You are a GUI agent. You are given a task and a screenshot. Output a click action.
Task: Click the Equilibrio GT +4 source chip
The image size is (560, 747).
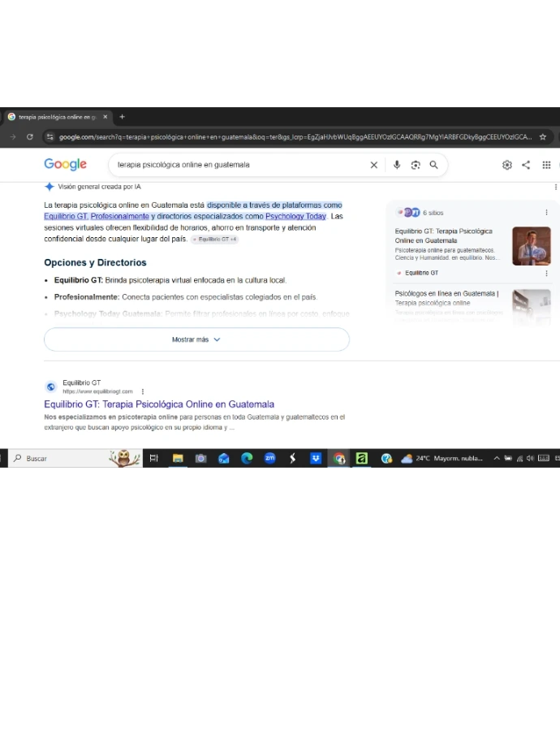tap(214, 240)
